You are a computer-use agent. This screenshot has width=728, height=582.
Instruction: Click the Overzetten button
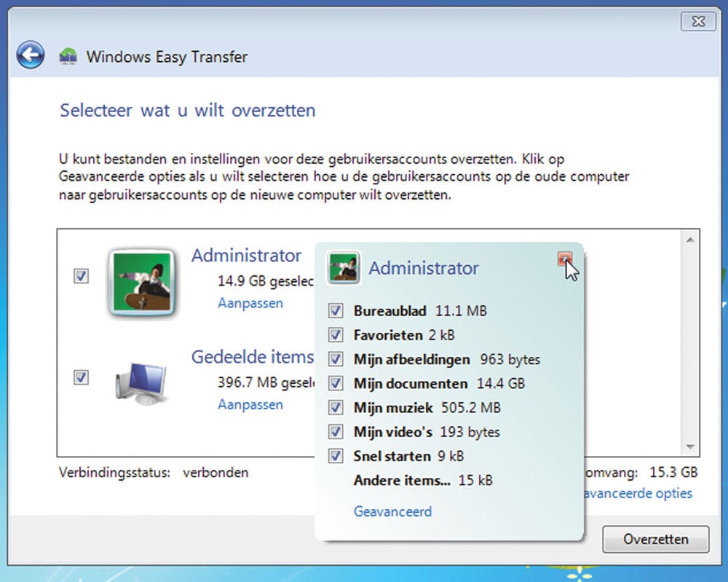click(656, 539)
